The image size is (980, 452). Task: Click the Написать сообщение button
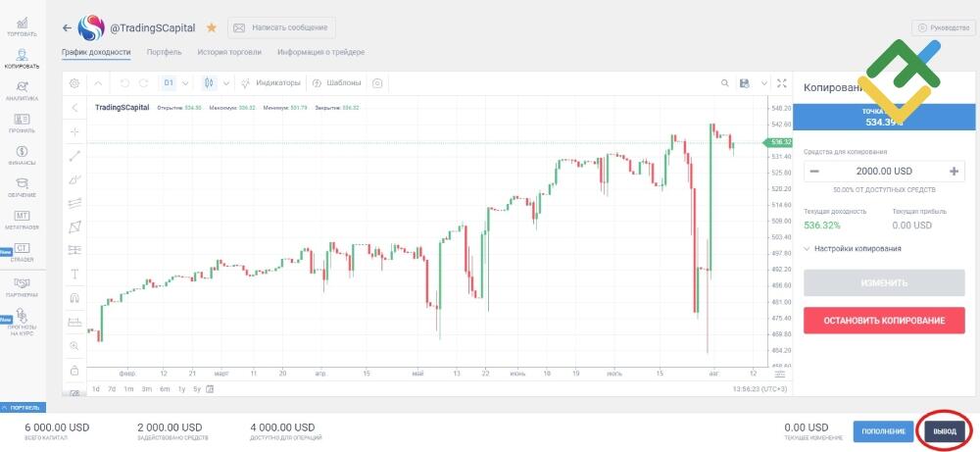[x=281, y=27]
